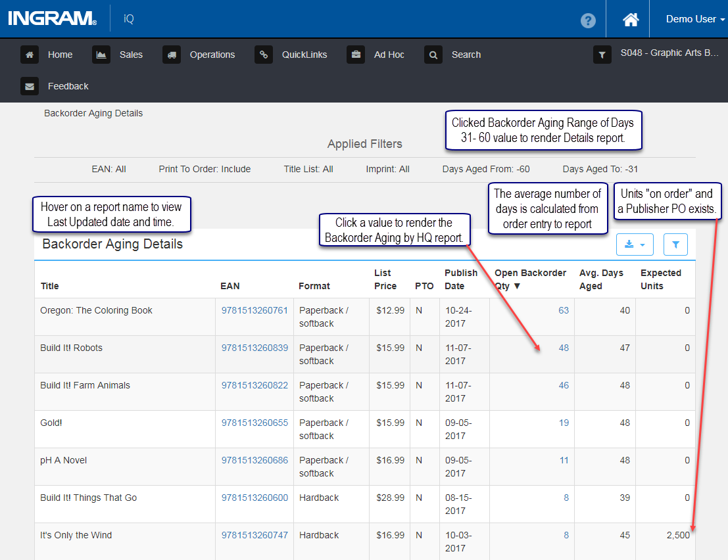The height and width of the screenshot is (560, 728).
Task: Click the QuickLinks chain icon
Action: 264,55
